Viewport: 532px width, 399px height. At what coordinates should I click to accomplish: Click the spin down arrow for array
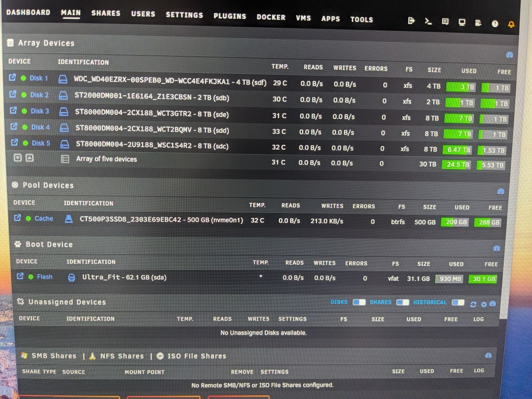tap(17, 158)
